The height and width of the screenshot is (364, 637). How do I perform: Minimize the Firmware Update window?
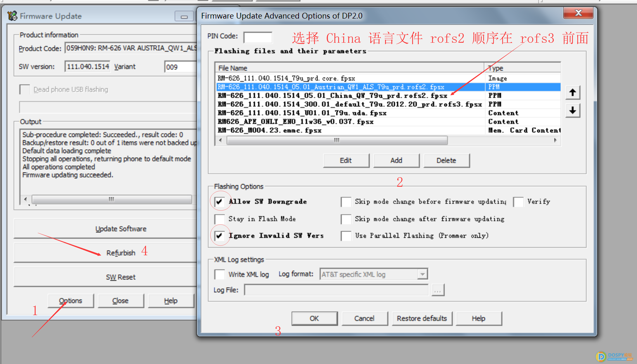(x=184, y=17)
